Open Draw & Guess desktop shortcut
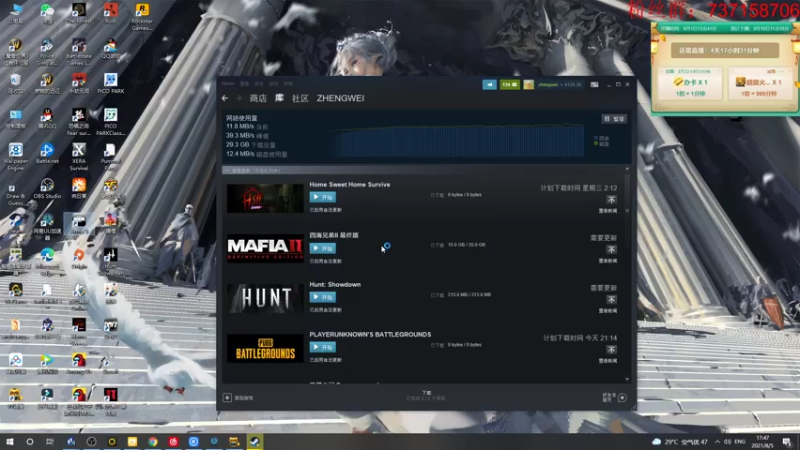The width and height of the screenshot is (800, 450). (x=16, y=191)
